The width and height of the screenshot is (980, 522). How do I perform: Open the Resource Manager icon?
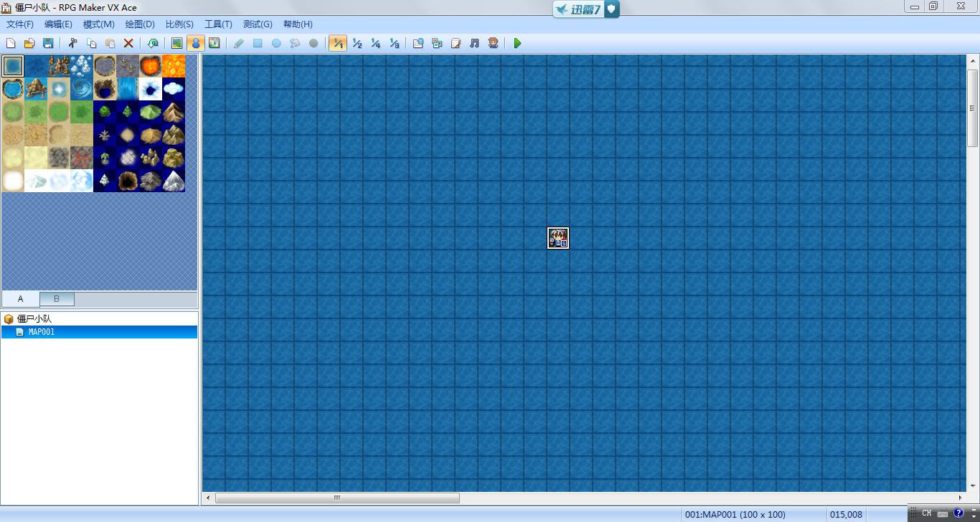(x=437, y=44)
